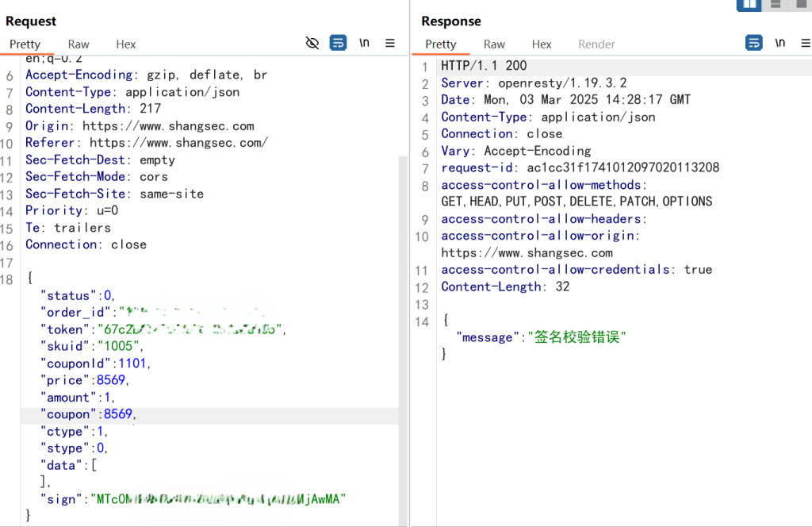
Task: Toggle \n non-printable characters in Request
Action: [364, 43]
